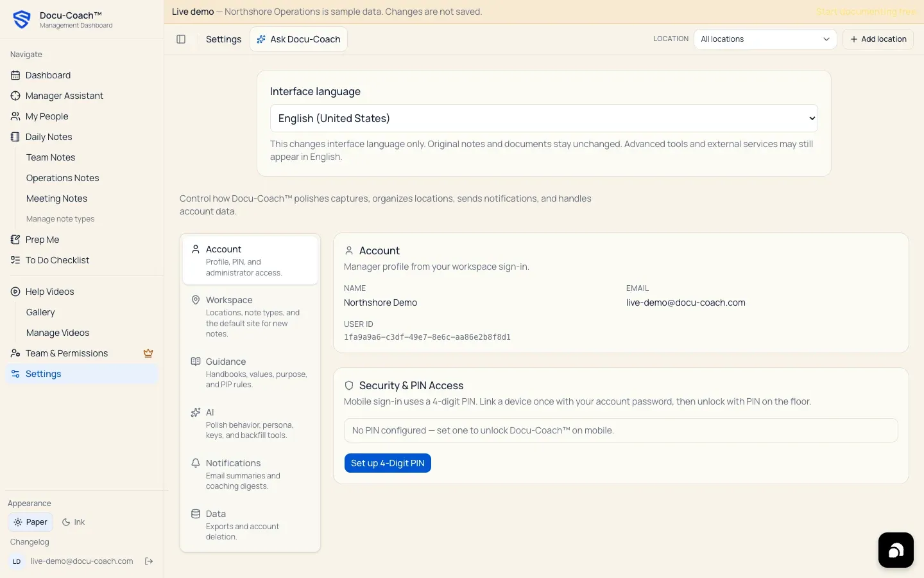
Task: Open Ask Docu-Coach assistant
Action: coord(298,39)
